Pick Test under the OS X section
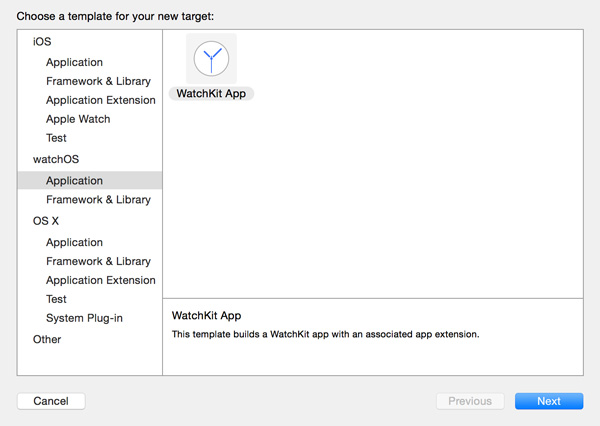 pos(56,299)
